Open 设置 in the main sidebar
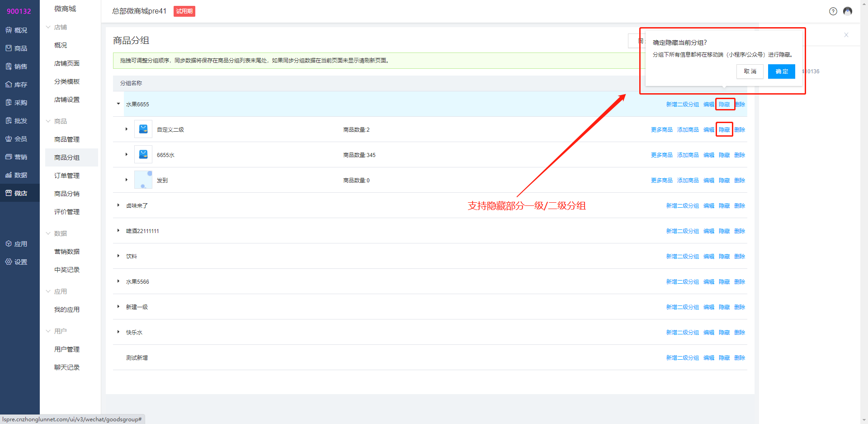This screenshot has width=868, height=424. (17, 262)
